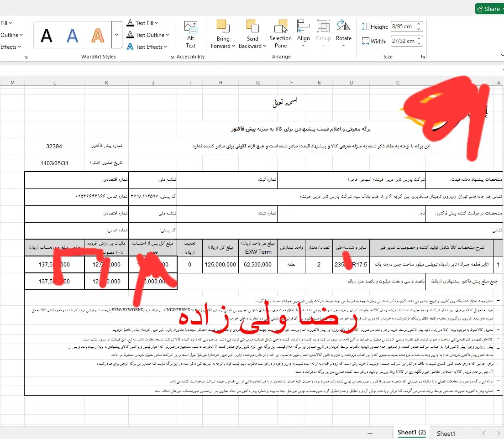Click the Share button
Image resolution: width=504 pixels, height=439 pixels.
coord(489,8)
